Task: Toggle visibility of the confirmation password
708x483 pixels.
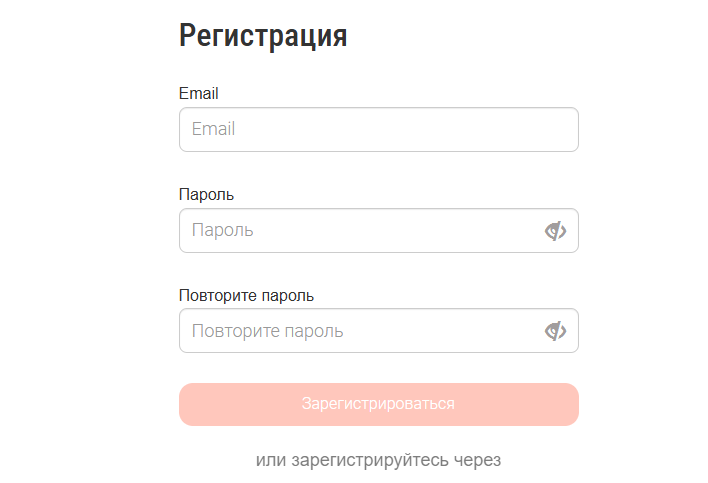Action: pos(555,331)
